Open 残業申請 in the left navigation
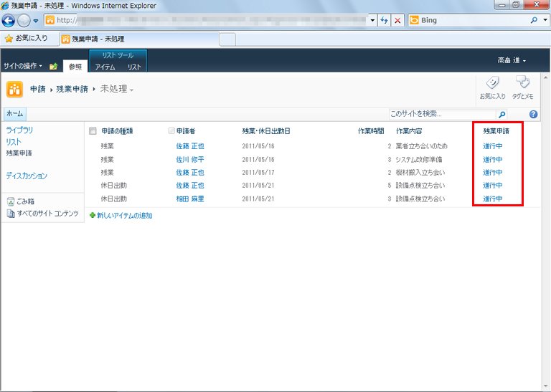The height and width of the screenshot is (392, 551). point(19,153)
